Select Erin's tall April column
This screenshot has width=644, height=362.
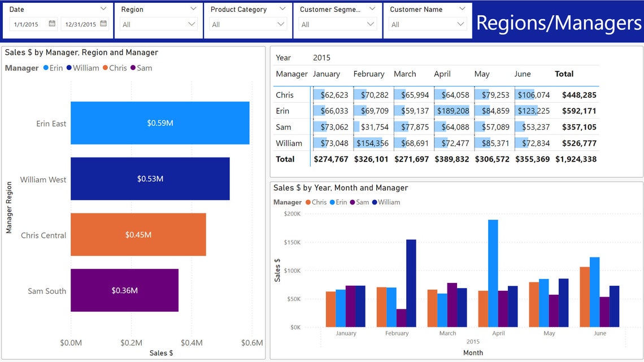[x=494, y=271]
